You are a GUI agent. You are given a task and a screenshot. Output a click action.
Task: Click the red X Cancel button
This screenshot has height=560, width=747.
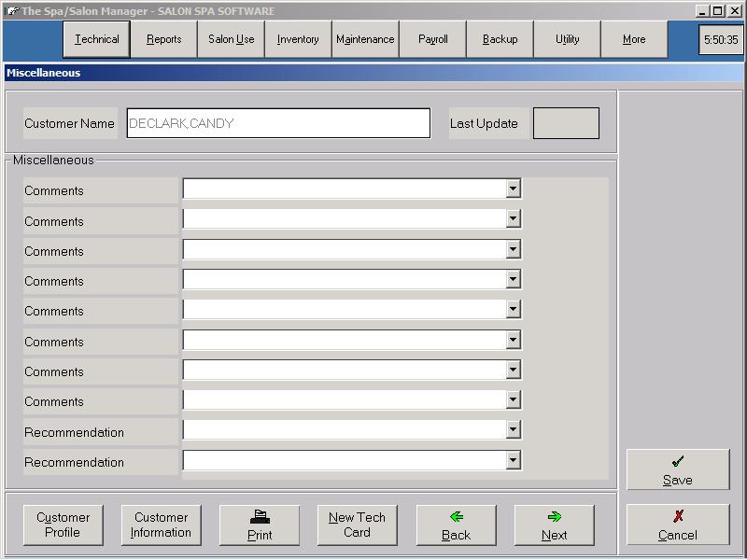pos(677,525)
